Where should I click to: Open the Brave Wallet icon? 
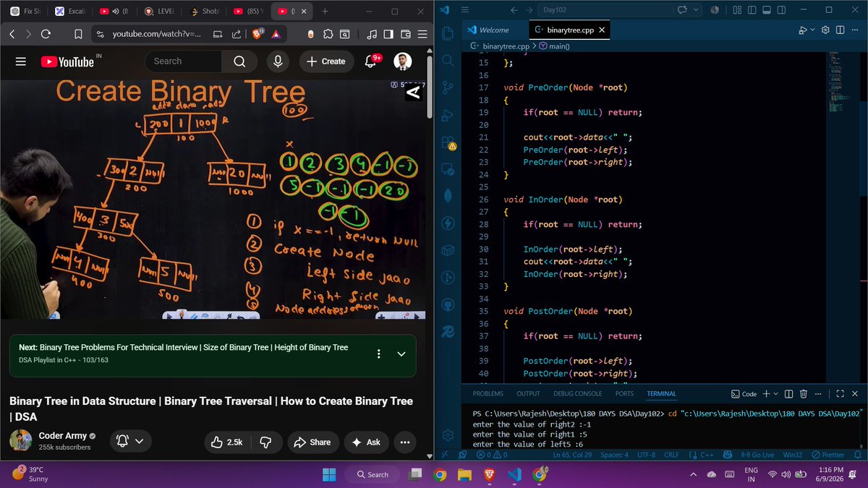406,34
